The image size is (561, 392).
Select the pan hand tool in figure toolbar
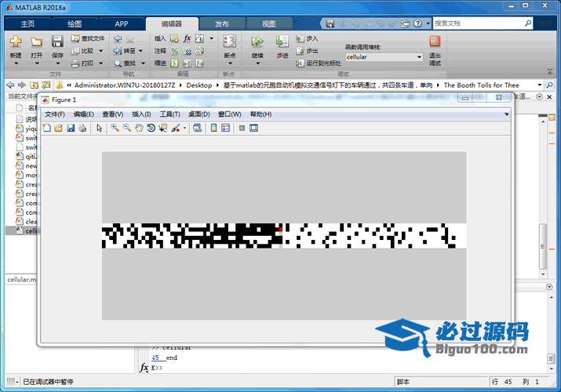[x=139, y=128]
